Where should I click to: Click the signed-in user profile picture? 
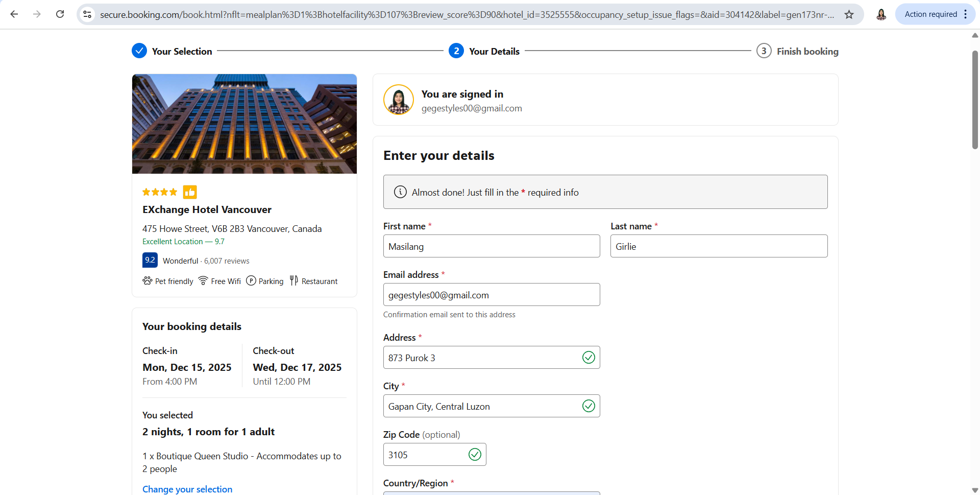[399, 100]
